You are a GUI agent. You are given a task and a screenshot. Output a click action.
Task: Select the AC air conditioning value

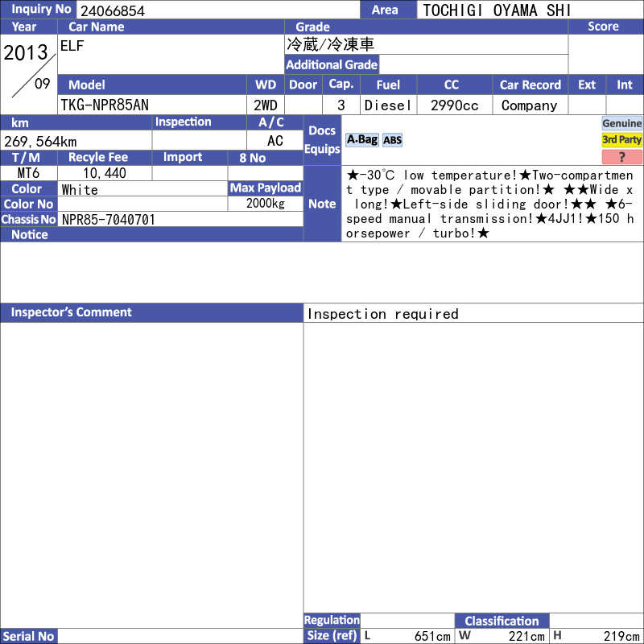click(275, 141)
